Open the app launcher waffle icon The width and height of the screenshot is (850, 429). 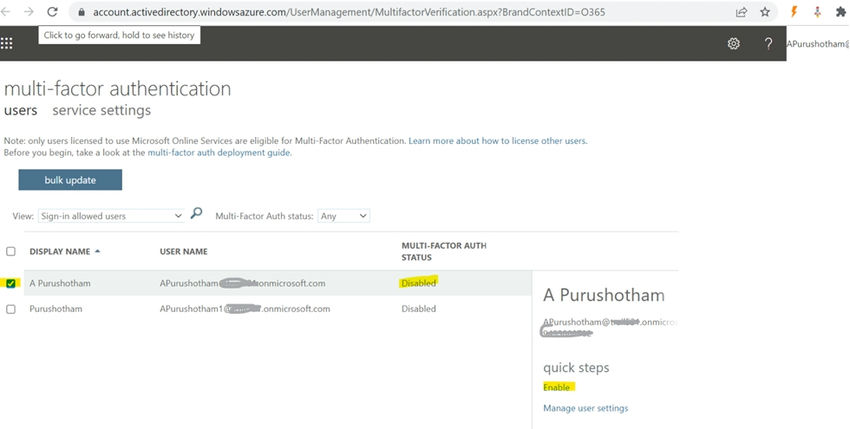tap(7, 43)
